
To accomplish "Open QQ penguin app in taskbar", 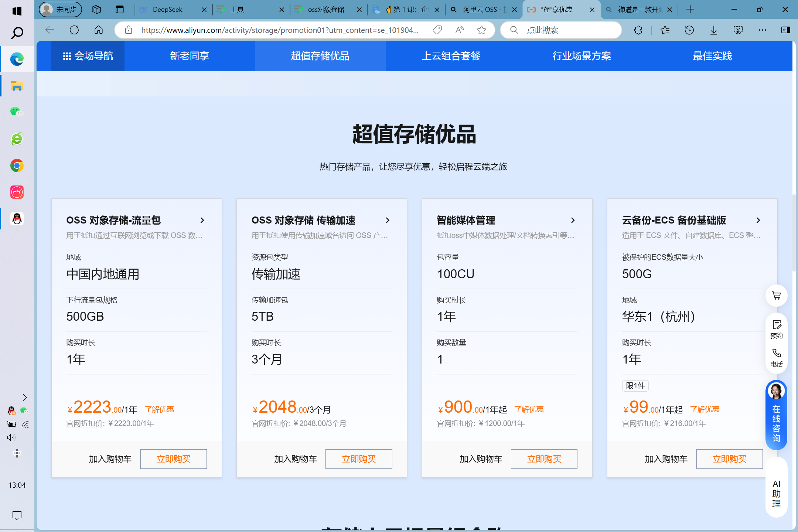I will [17, 219].
